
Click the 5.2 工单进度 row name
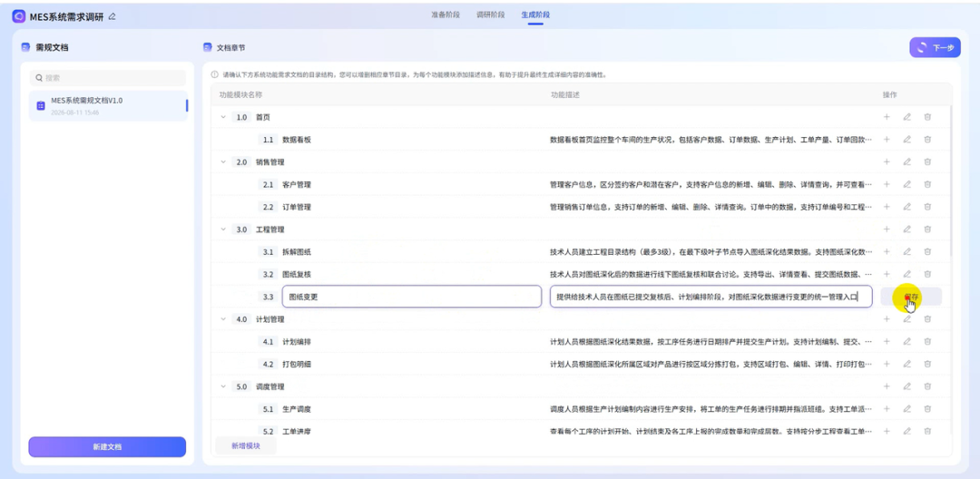(x=296, y=431)
